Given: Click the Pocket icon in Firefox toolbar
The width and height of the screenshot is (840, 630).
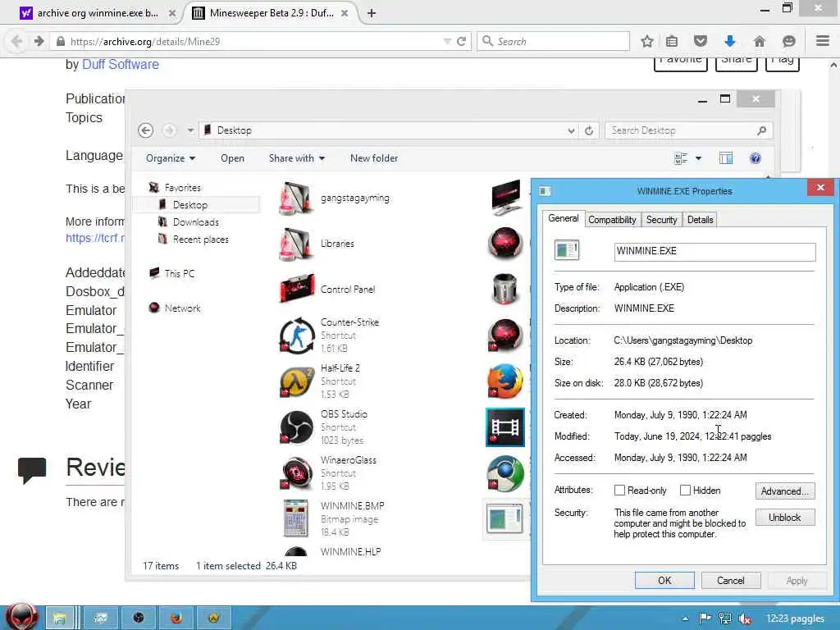Looking at the screenshot, I should point(701,41).
